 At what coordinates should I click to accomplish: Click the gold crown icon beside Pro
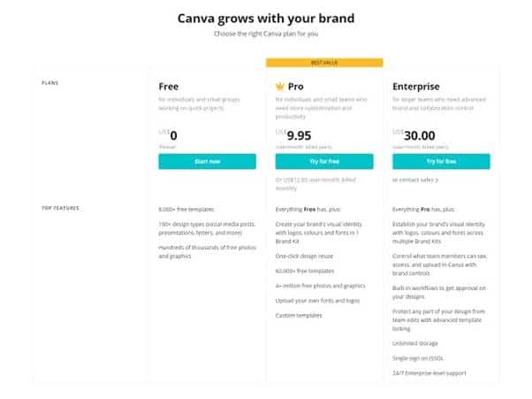coord(279,87)
